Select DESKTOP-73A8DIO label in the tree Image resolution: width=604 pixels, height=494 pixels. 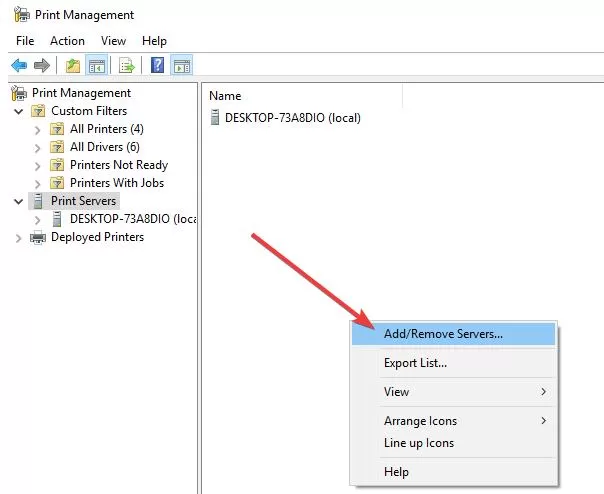[133, 219]
